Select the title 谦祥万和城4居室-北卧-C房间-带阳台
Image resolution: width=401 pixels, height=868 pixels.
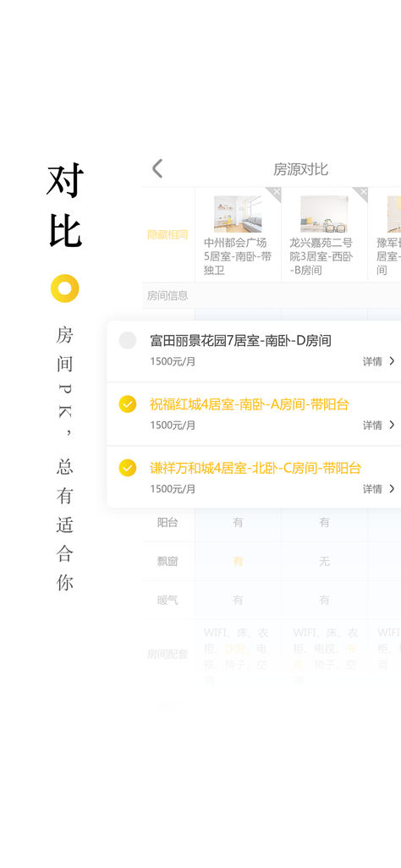[255, 468]
